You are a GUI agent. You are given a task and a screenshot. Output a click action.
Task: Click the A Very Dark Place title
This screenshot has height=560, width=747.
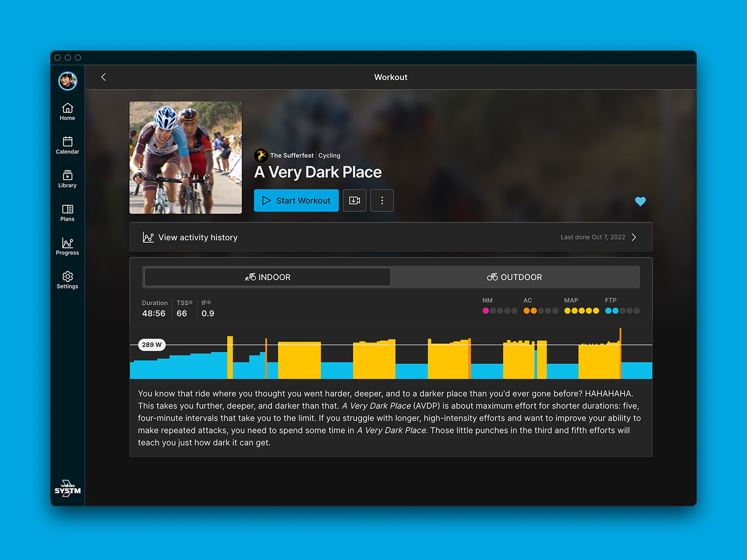pyautogui.click(x=318, y=172)
